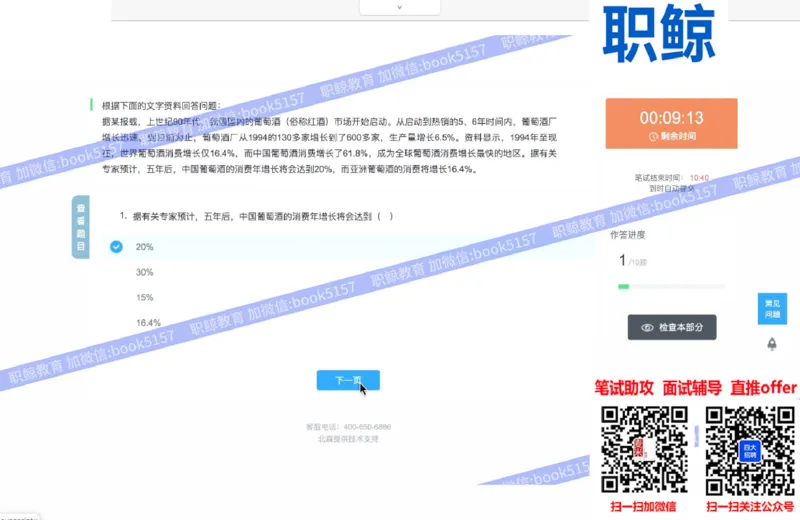Click the clock icon beside 剩余时间
This screenshot has width=800, height=520.
coord(653,137)
